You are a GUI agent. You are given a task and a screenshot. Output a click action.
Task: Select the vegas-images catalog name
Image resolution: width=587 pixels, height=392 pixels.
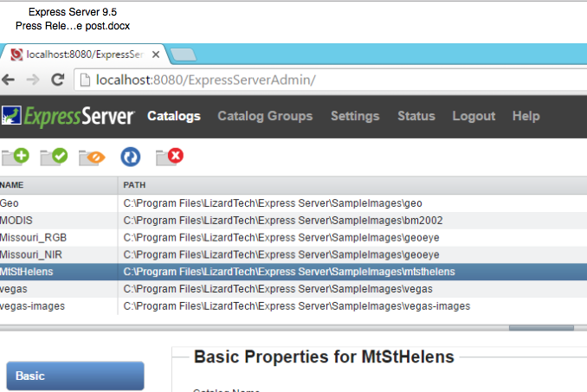32,306
